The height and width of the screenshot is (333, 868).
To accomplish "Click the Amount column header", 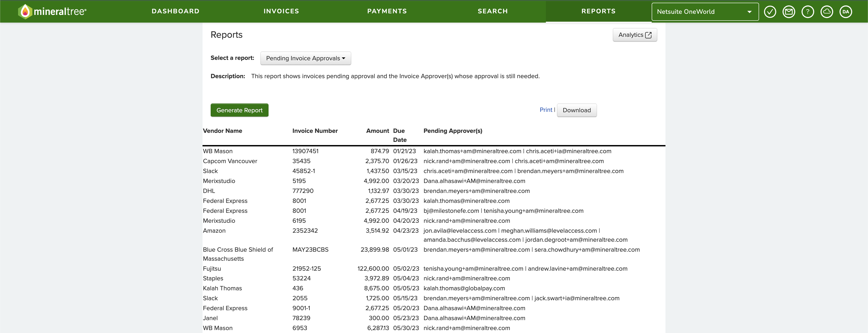I will pos(377,131).
